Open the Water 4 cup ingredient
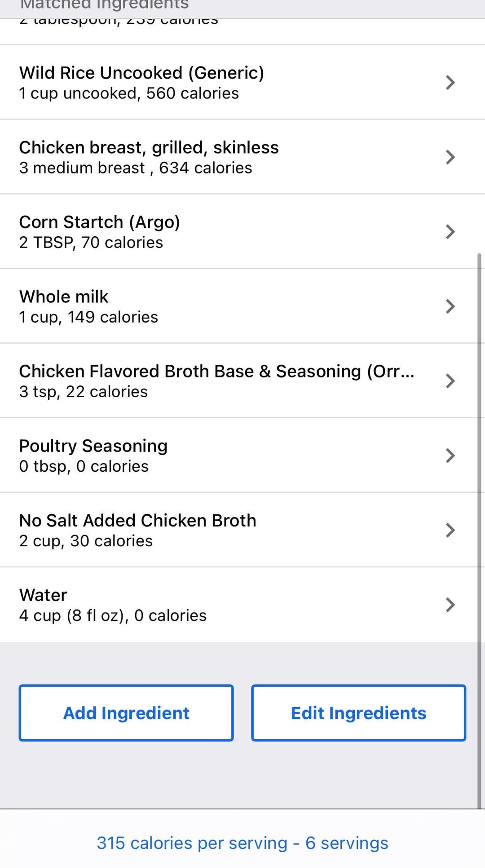The image size is (485, 868). pyautogui.click(x=113, y=605)
